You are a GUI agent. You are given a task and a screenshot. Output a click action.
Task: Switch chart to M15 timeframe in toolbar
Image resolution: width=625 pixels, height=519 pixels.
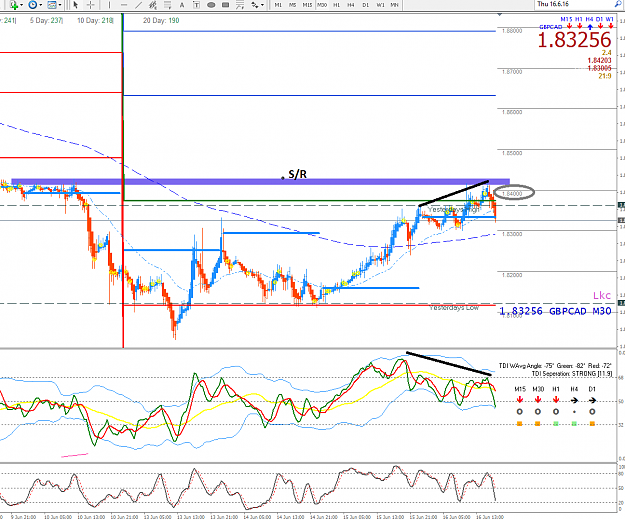click(x=307, y=5)
